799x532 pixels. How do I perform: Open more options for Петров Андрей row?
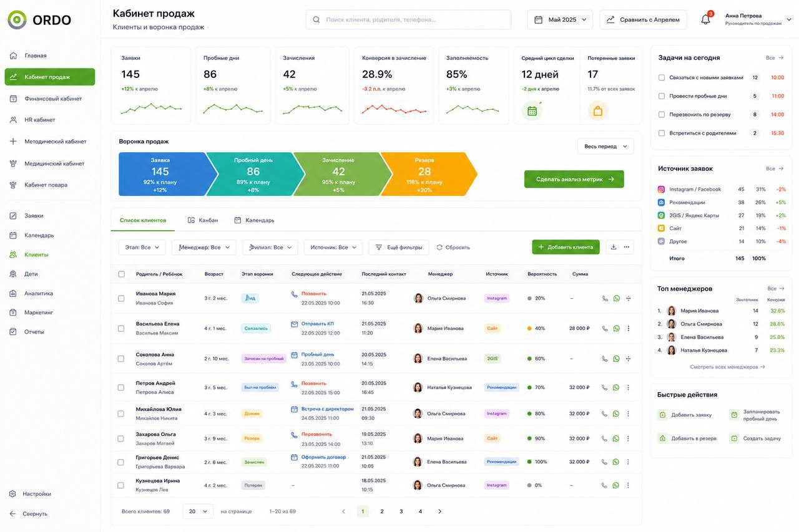[628, 387]
